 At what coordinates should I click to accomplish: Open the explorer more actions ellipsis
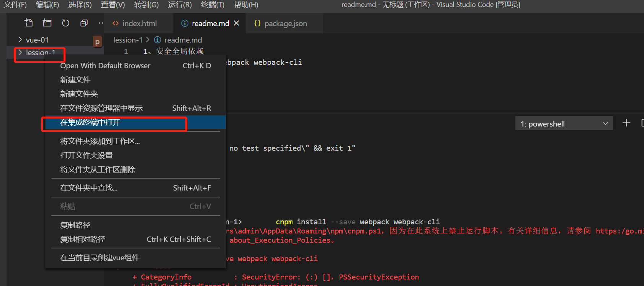tap(101, 23)
